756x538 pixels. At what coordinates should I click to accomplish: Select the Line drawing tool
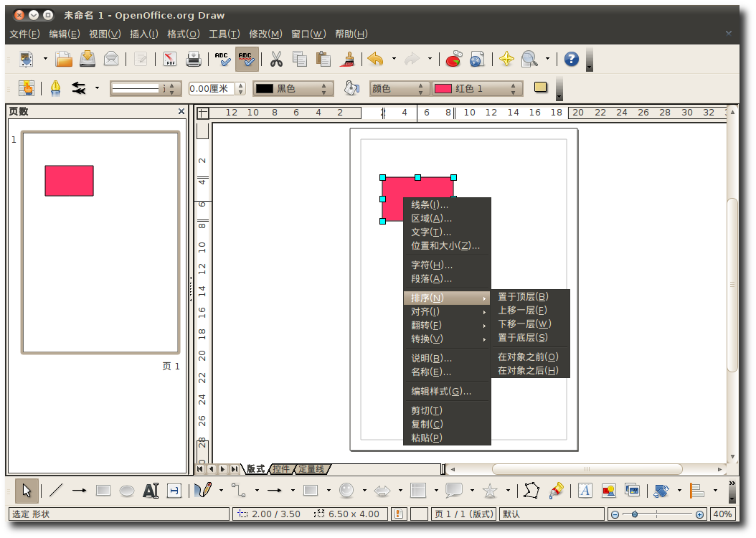[x=56, y=491]
